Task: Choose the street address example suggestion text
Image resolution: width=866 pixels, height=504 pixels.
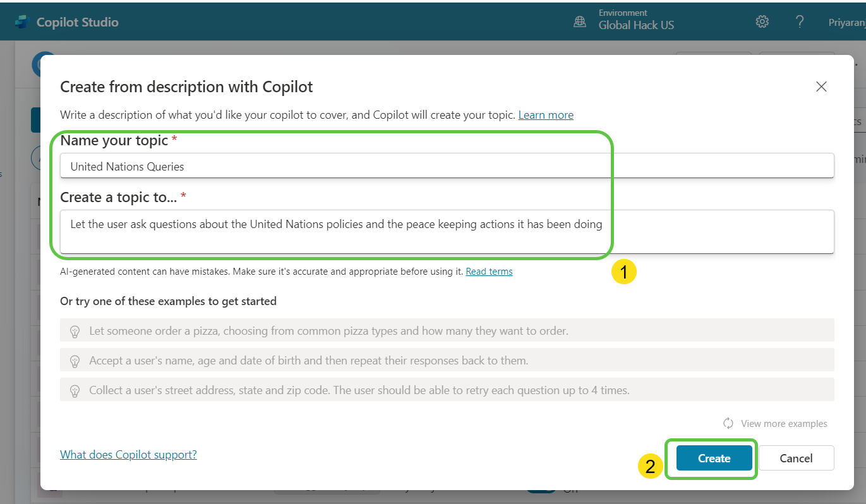Action: (x=359, y=390)
